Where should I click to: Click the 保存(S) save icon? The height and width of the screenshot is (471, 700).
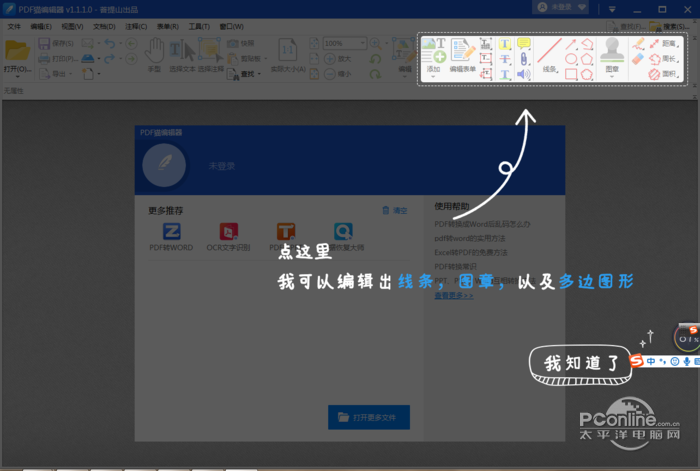tap(44, 43)
